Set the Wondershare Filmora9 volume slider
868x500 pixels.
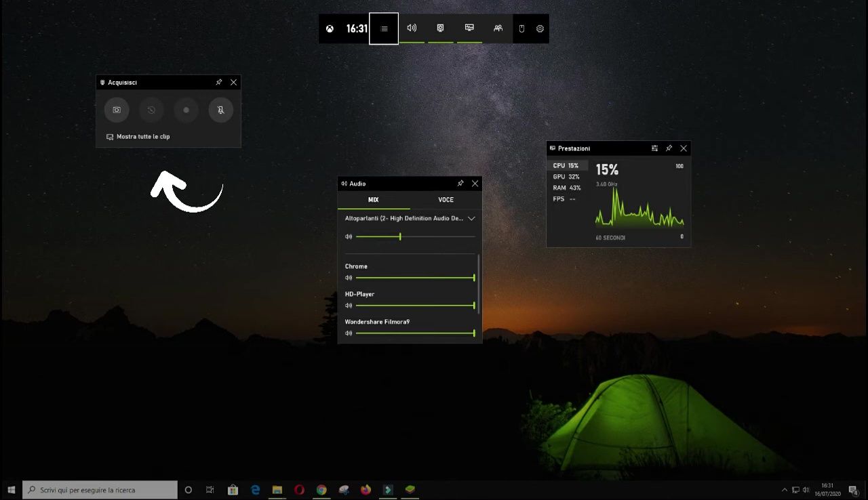[x=415, y=333]
